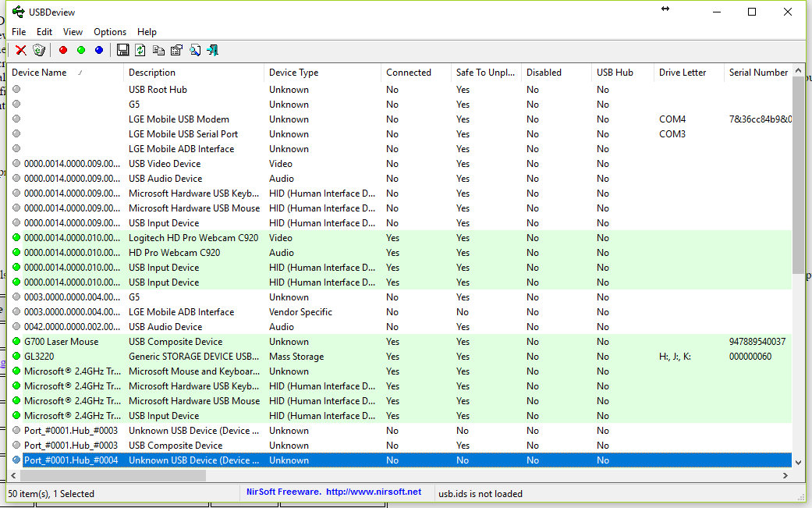812x508 pixels.
Task: Click the vertical scrollbar down arrow
Action: (798, 463)
